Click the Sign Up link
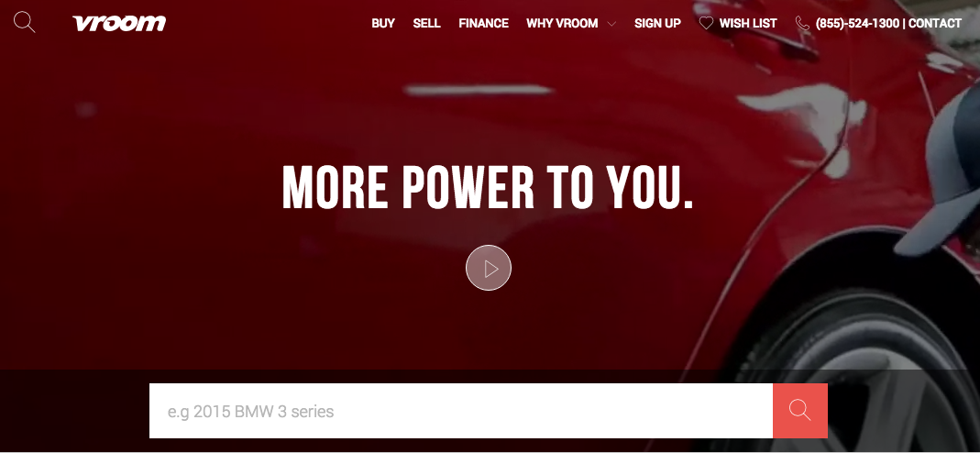The width and height of the screenshot is (980, 453). click(657, 23)
